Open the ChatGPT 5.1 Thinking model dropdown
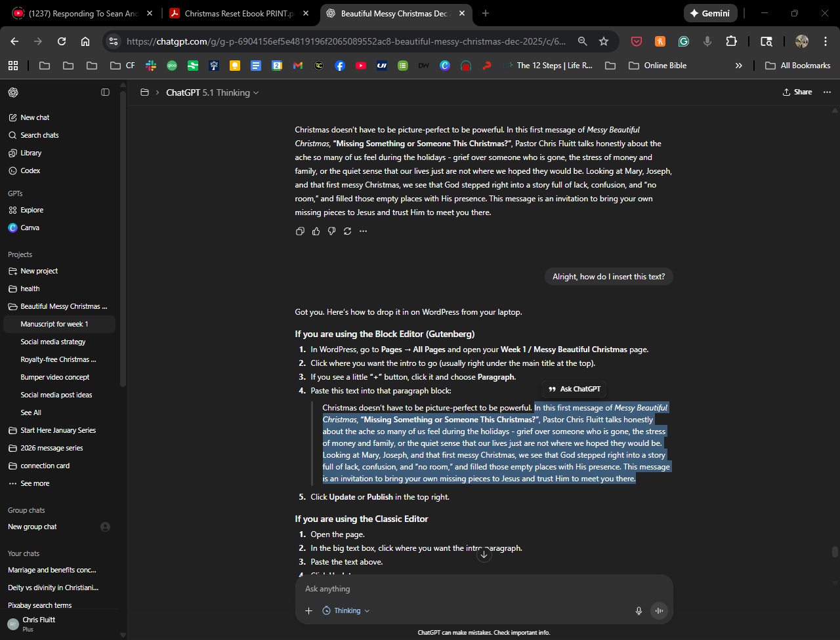This screenshot has height=640, width=840. [x=212, y=92]
